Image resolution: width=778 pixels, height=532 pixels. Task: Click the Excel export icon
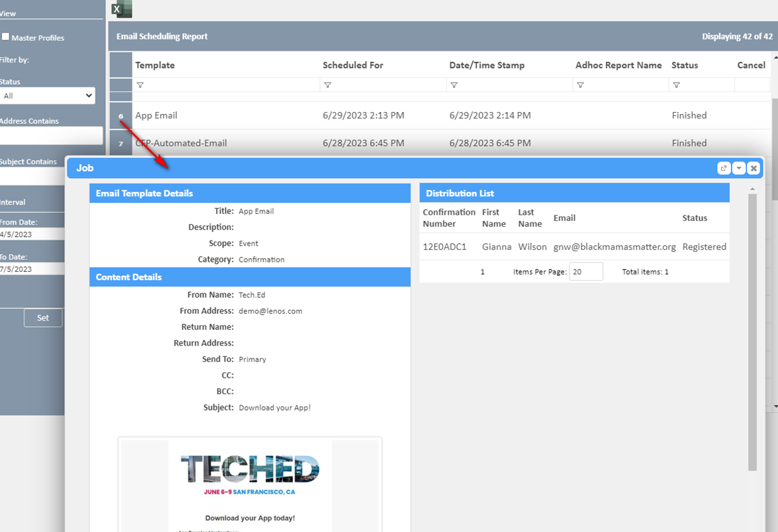click(x=121, y=9)
